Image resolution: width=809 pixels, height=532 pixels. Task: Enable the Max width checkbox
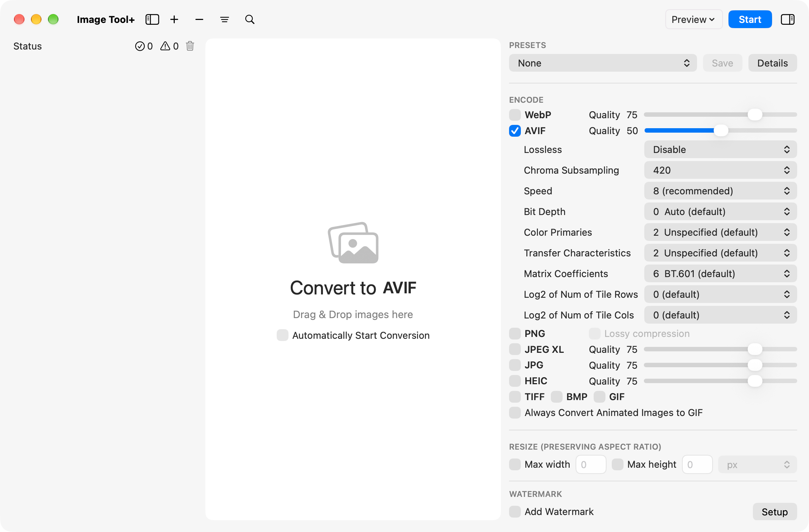pos(515,464)
